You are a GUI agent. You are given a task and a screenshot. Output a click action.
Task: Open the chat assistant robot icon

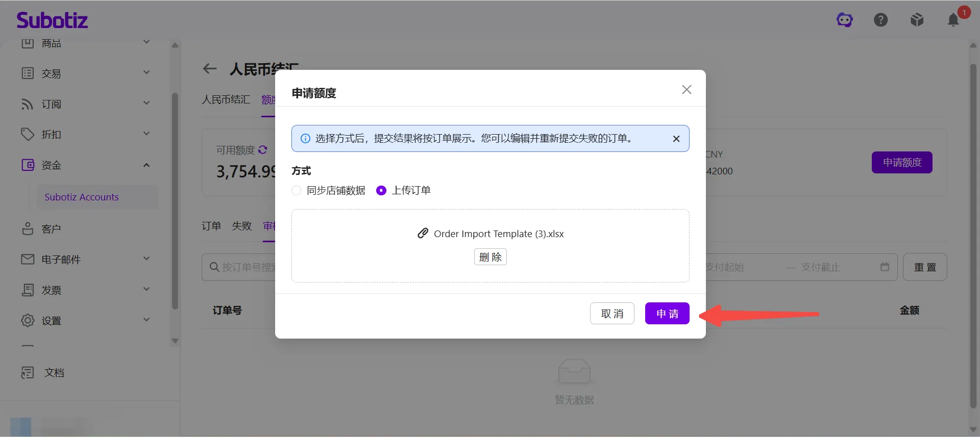pyautogui.click(x=845, y=20)
